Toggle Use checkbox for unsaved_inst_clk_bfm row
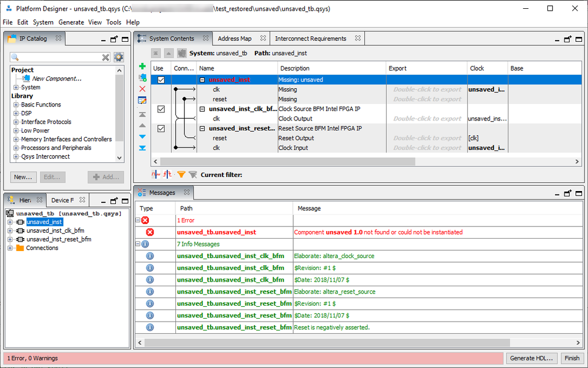This screenshot has height=368, width=588. click(x=161, y=109)
